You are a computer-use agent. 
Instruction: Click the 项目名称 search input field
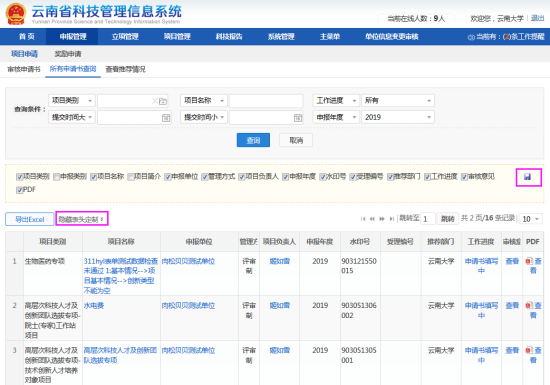pos(266,101)
